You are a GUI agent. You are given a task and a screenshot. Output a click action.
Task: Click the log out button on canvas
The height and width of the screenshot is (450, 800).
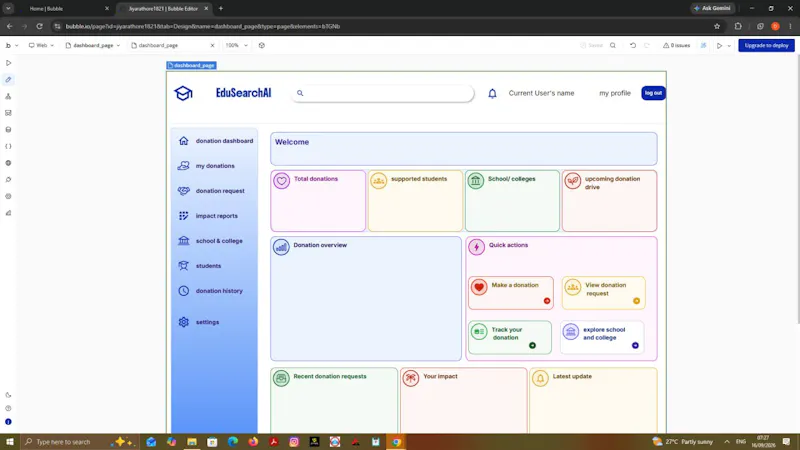[653, 93]
